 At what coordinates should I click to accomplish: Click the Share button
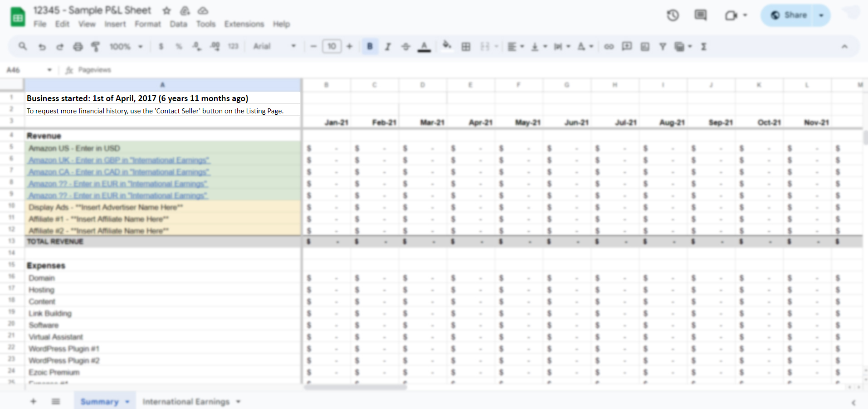789,15
